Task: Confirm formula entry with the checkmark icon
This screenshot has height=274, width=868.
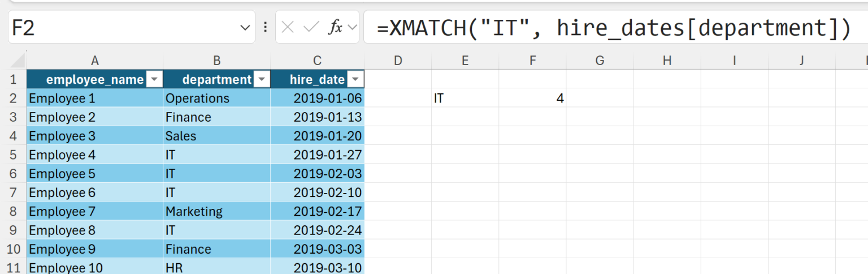Action: pos(311,27)
